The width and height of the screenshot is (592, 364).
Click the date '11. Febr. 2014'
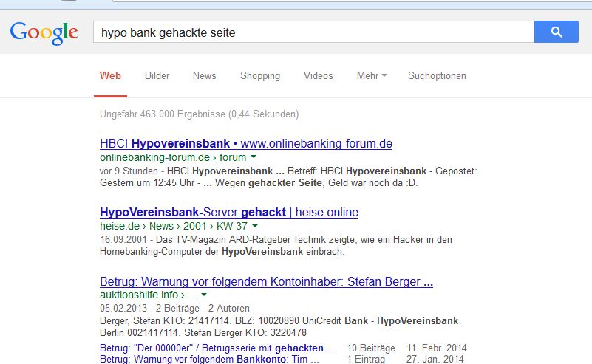click(437, 348)
